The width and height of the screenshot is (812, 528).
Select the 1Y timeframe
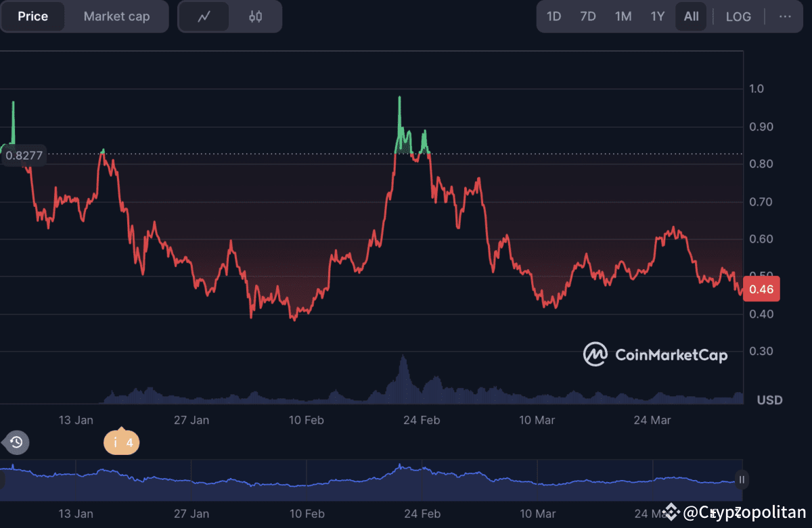[x=658, y=16]
